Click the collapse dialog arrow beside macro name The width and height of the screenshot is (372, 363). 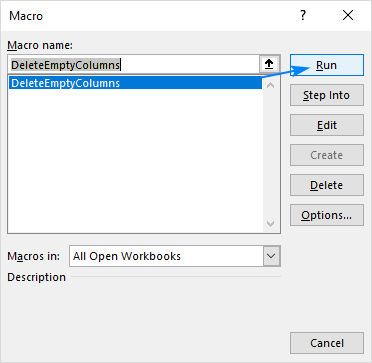(269, 65)
